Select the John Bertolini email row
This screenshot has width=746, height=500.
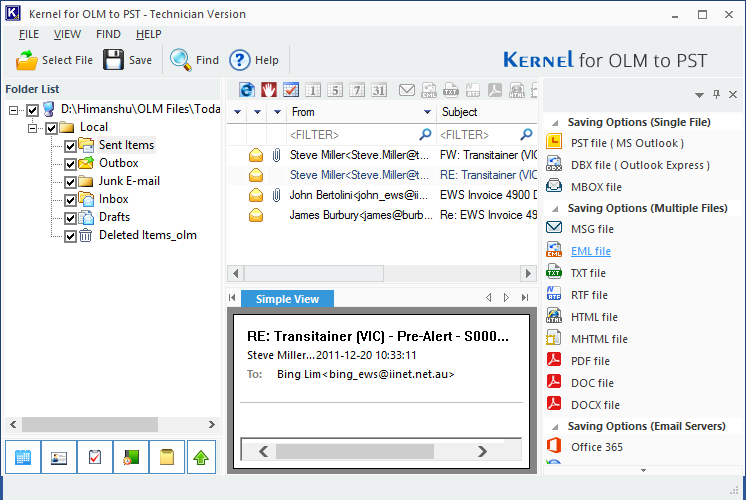click(382, 195)
